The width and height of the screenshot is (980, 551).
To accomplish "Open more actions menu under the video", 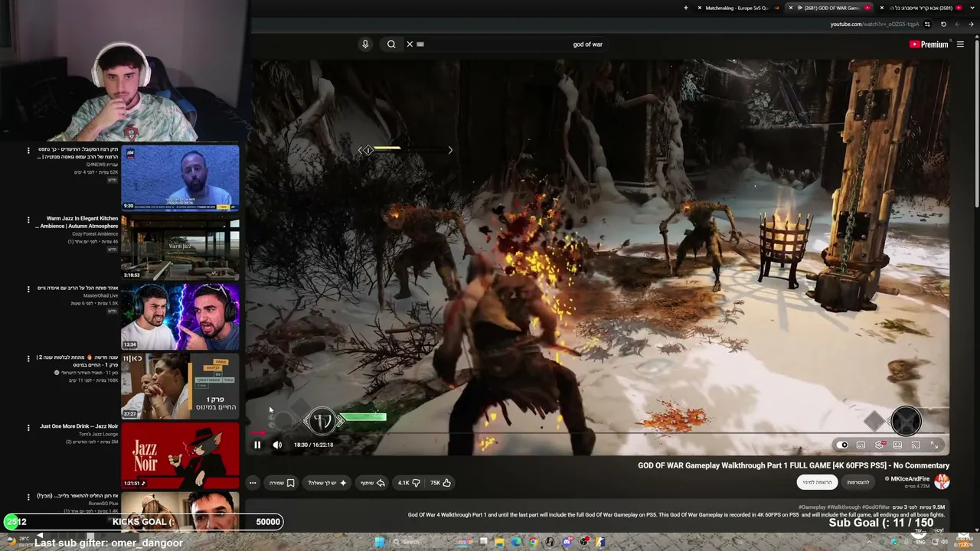I will pyautogui.click(x=253, y=483).
